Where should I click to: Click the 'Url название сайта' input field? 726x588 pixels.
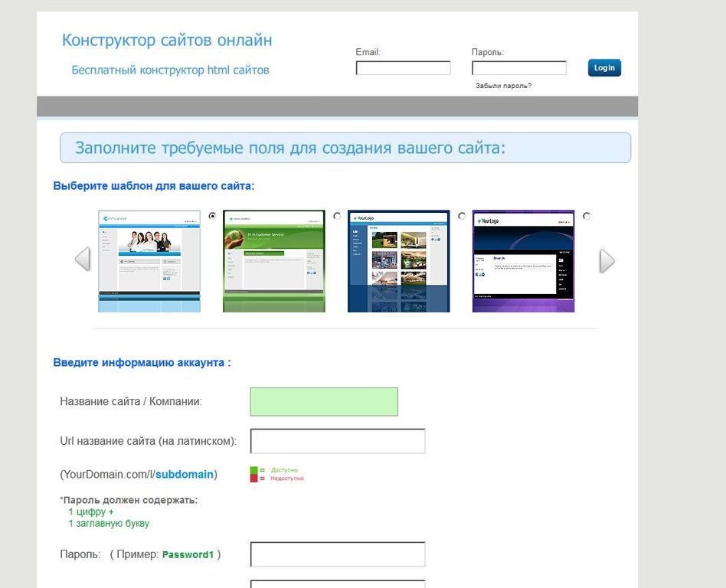tap(338, 441)
